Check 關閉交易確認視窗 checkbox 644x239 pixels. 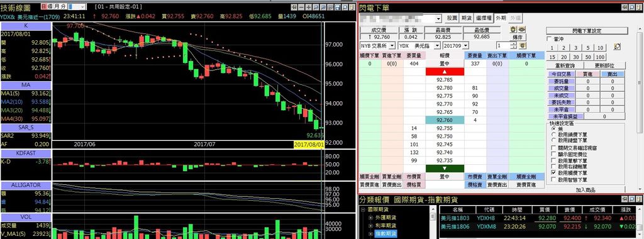[x=553, y=148]
